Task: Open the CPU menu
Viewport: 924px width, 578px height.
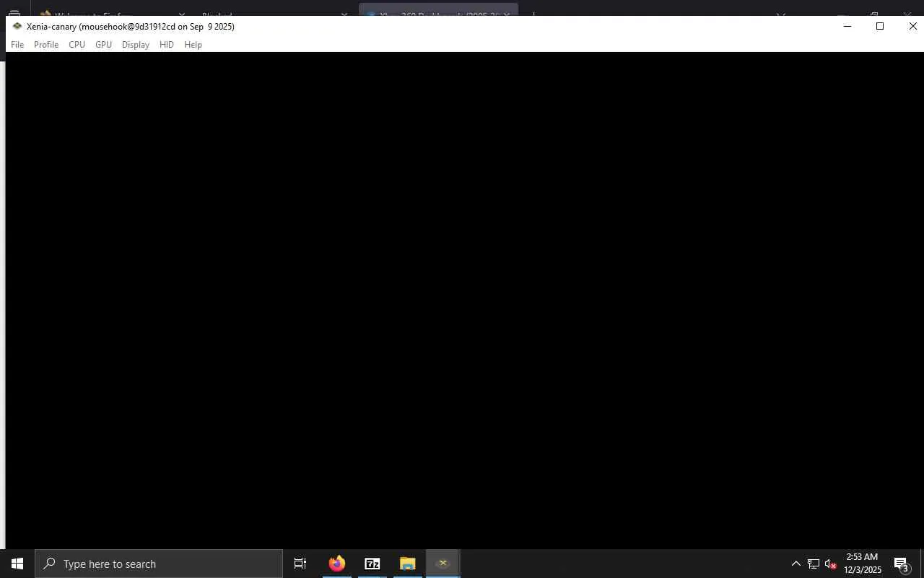Action: pyautogui.click(x=77, y=45)
